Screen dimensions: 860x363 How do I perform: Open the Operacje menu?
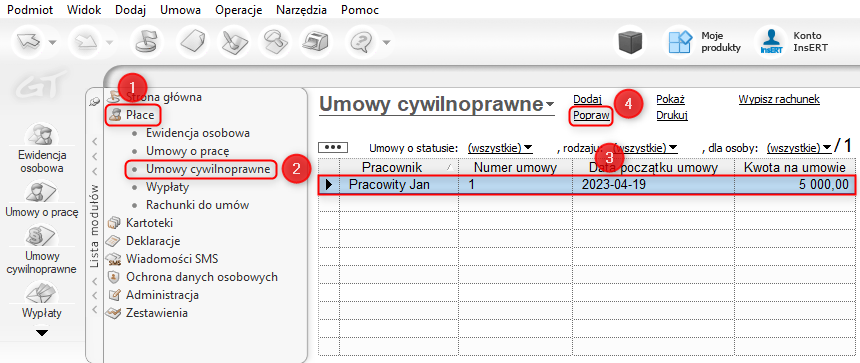pos(239,10)
